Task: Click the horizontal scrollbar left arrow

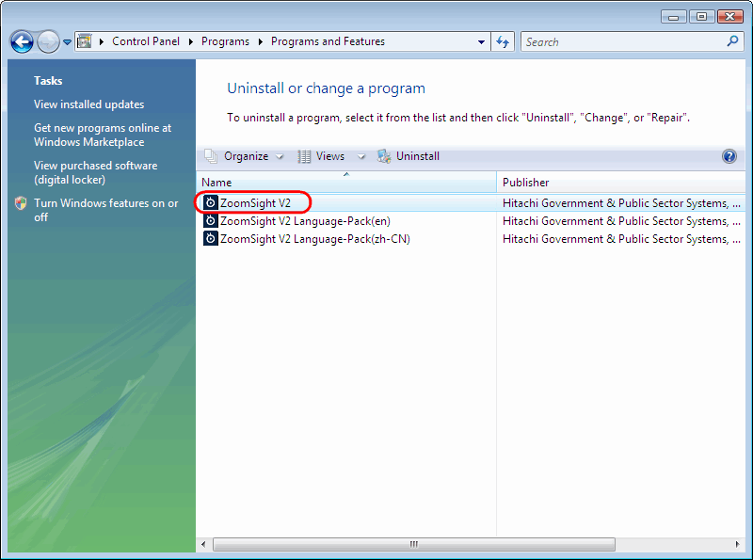Action: coord(203,544)
